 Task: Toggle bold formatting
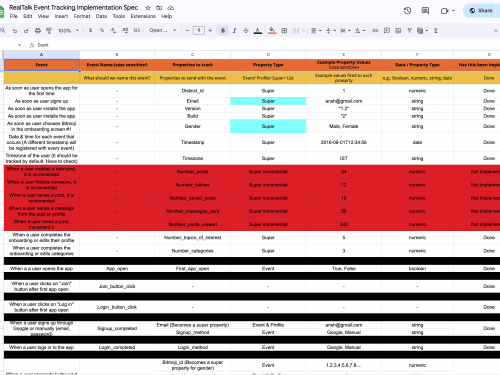click(x=223, y=31)
